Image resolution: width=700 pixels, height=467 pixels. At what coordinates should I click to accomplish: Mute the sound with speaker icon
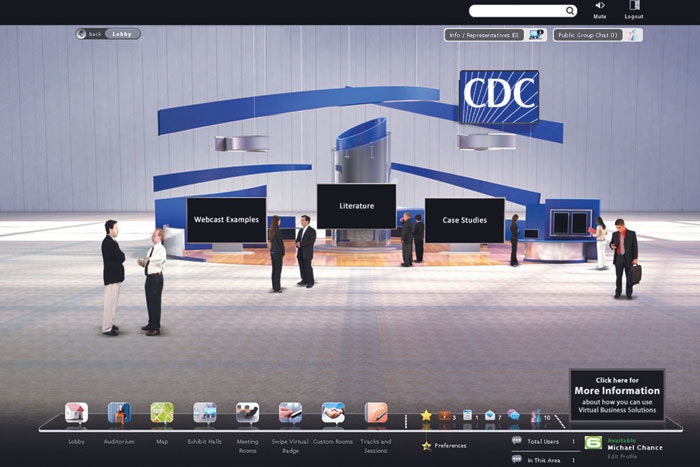click(x=600, y=5)
